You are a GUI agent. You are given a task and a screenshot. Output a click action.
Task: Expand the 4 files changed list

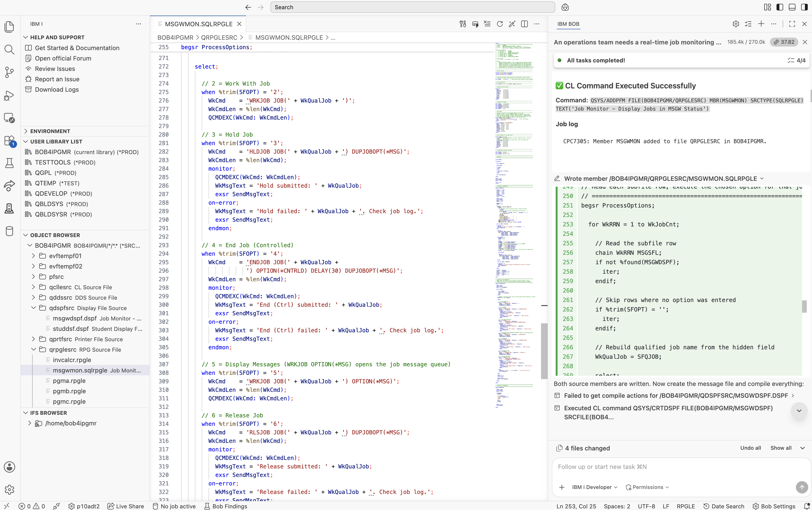coord(803,448)
